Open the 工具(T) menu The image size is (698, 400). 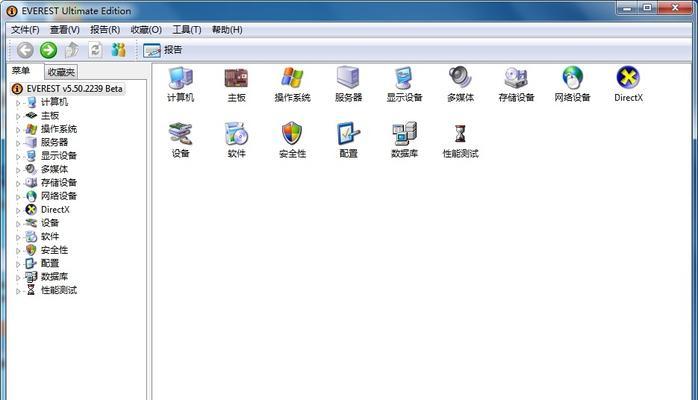click(187, 30)
